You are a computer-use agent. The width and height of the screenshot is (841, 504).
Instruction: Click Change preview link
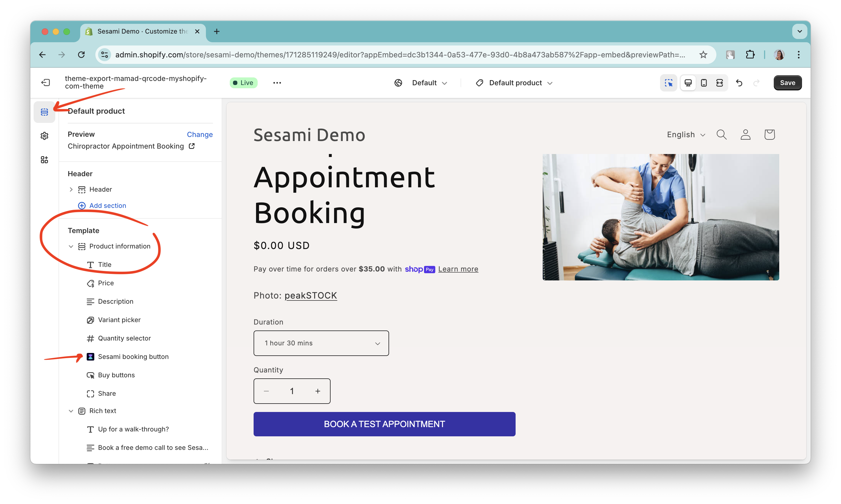[199, 135]
